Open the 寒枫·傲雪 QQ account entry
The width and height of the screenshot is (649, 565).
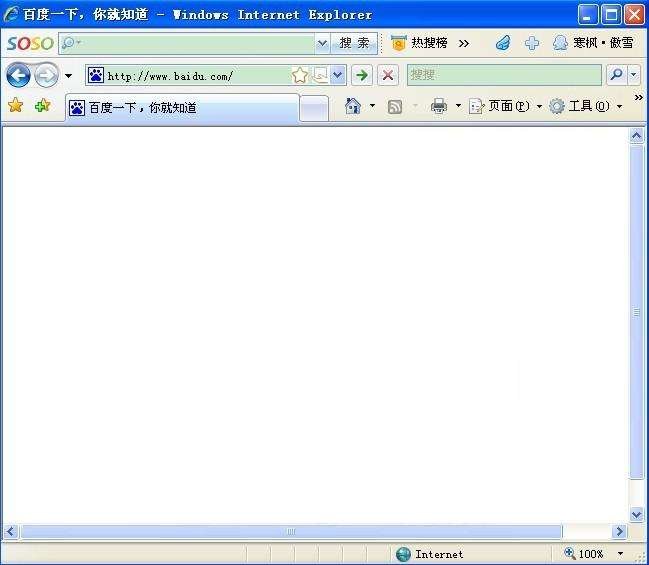[593, 43]
